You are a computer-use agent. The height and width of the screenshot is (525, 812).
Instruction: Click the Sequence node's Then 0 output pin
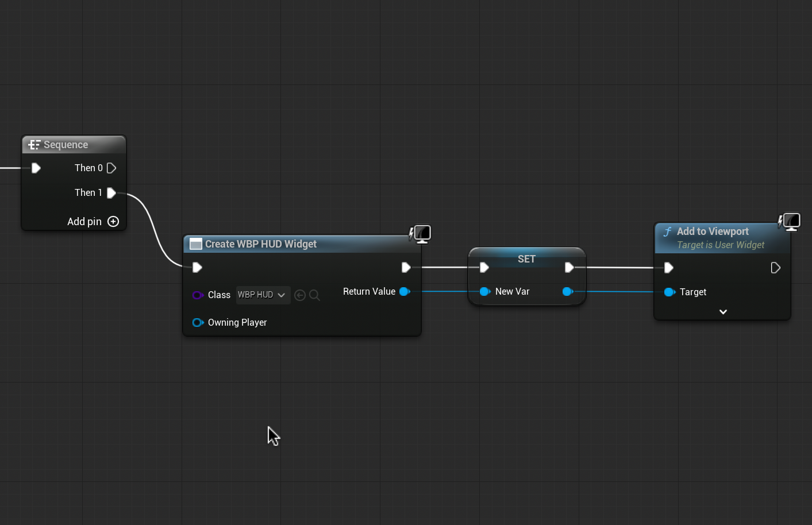click(x=111, y=168)
